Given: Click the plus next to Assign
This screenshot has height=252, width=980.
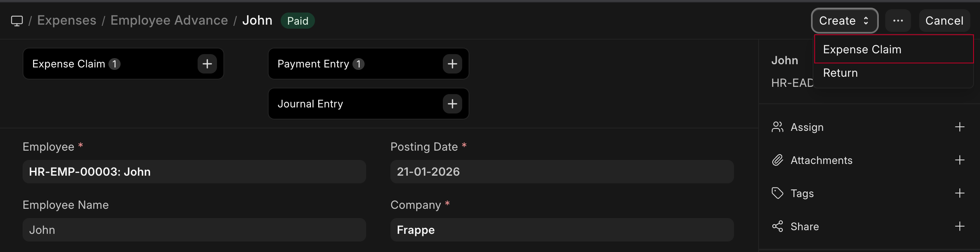Looking at the screenshot, I should pyautogui.click(x=959, y=127).
